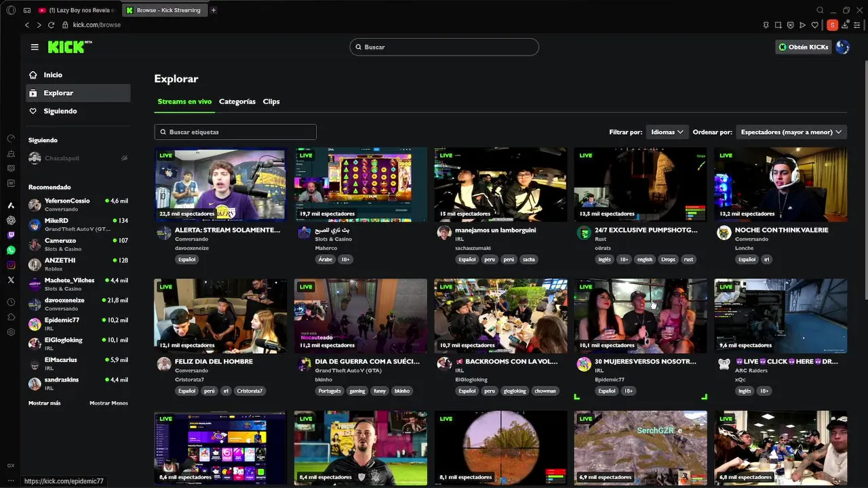Image resolution: width=868 pixels, height=488 pixels.
Task: Click the Obtén KICKs button
Action: [804, 47]
